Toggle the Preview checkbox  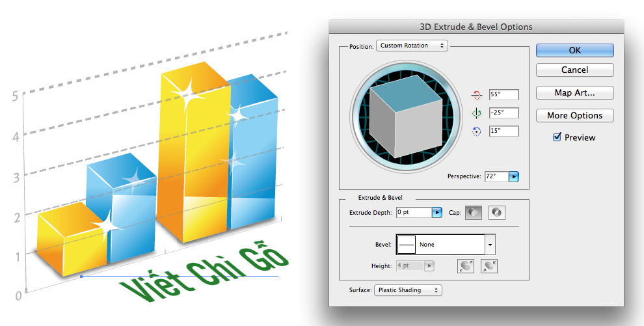557,137
